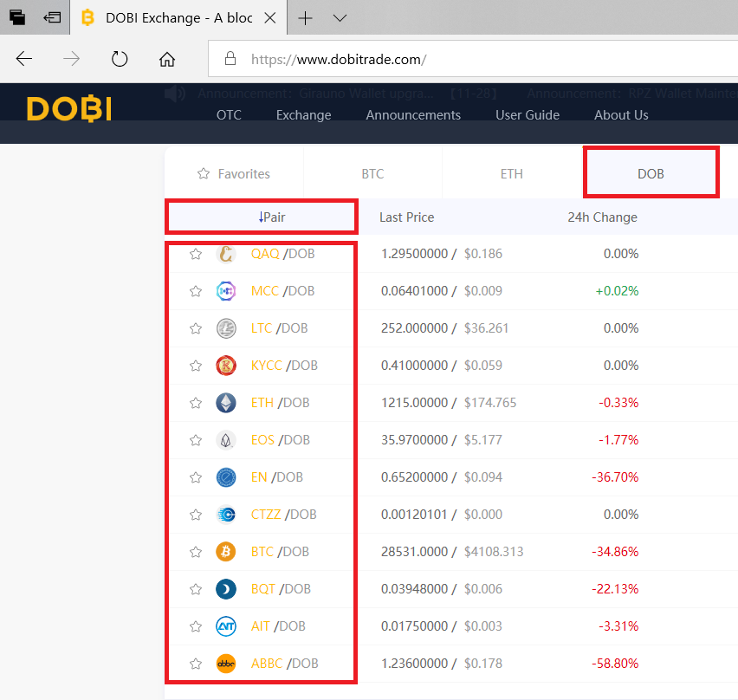The width and height of the screenshot is (738, 700).
Task: Favorite the BTC/DOB pair star
Action: click(196, 552)
